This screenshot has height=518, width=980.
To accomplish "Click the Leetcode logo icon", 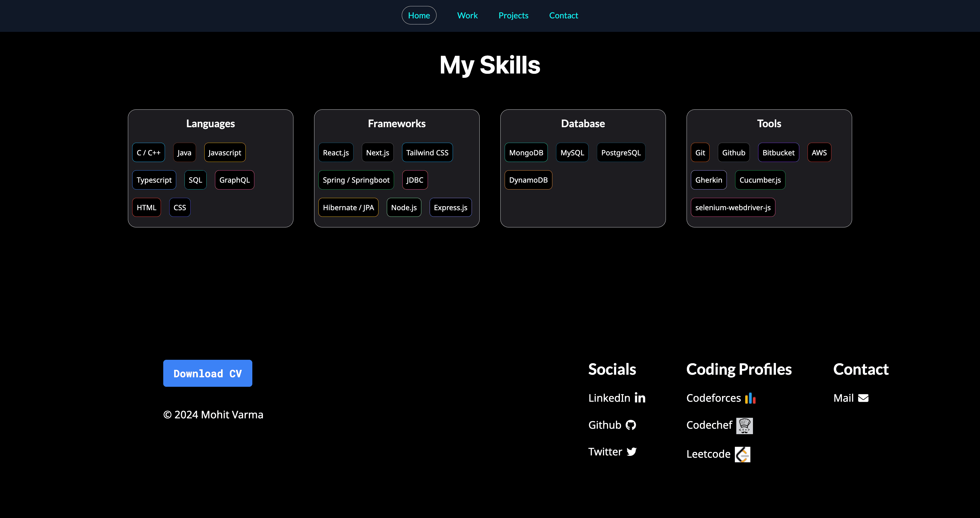I will click(743, 454).
